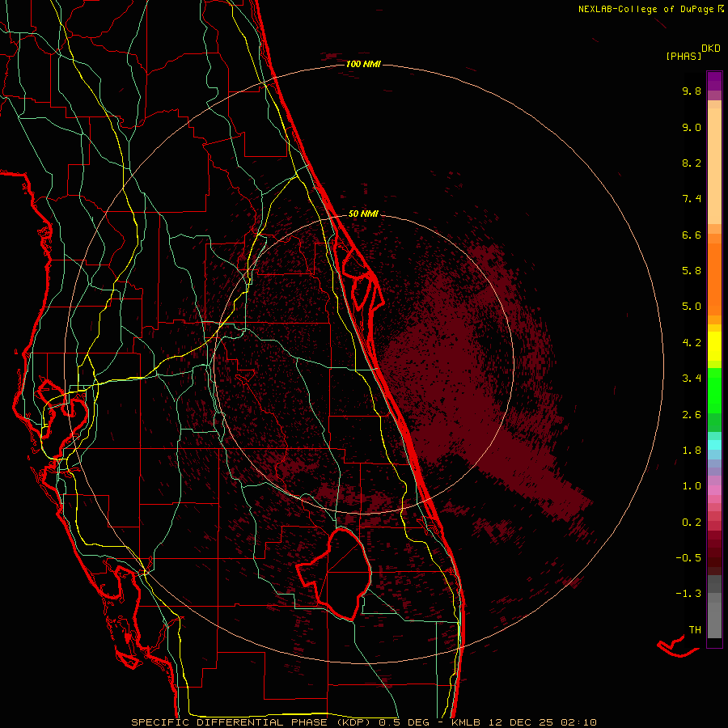Select the 5.8 scale value
This screenshot has height=728, width=728.
click(x=692, y=271)
